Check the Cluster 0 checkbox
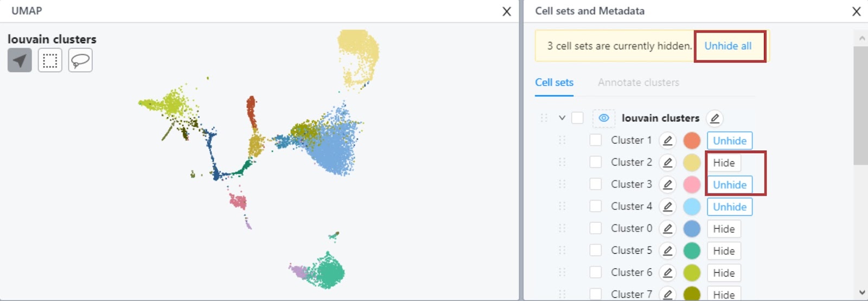 pyautogui.click(x=596, y=228)
